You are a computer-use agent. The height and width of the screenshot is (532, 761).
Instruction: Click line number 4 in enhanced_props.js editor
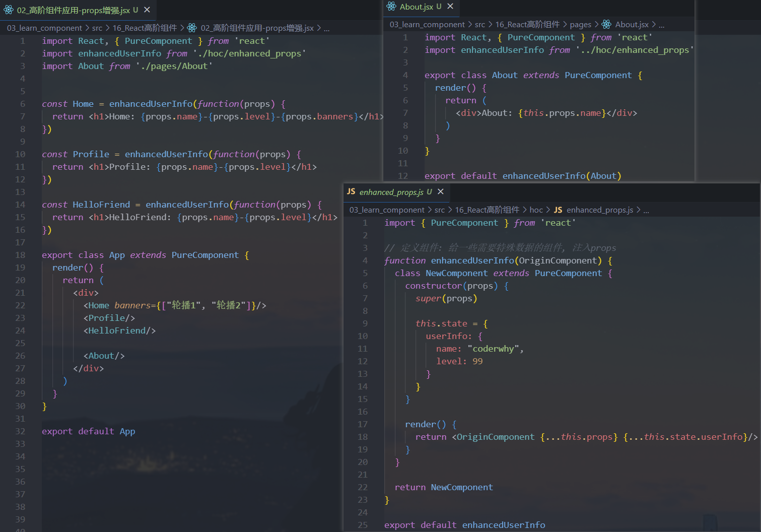(x=365, y=260)
